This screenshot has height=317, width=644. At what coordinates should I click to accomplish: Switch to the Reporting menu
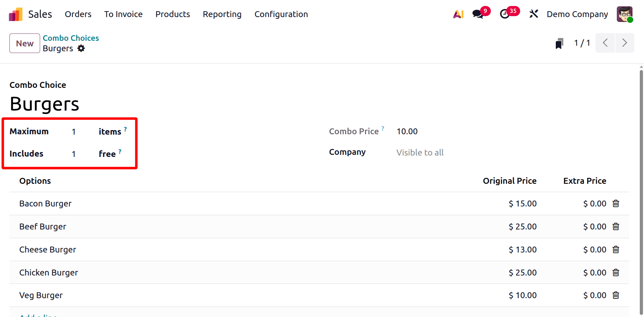(x=222, y=14)
